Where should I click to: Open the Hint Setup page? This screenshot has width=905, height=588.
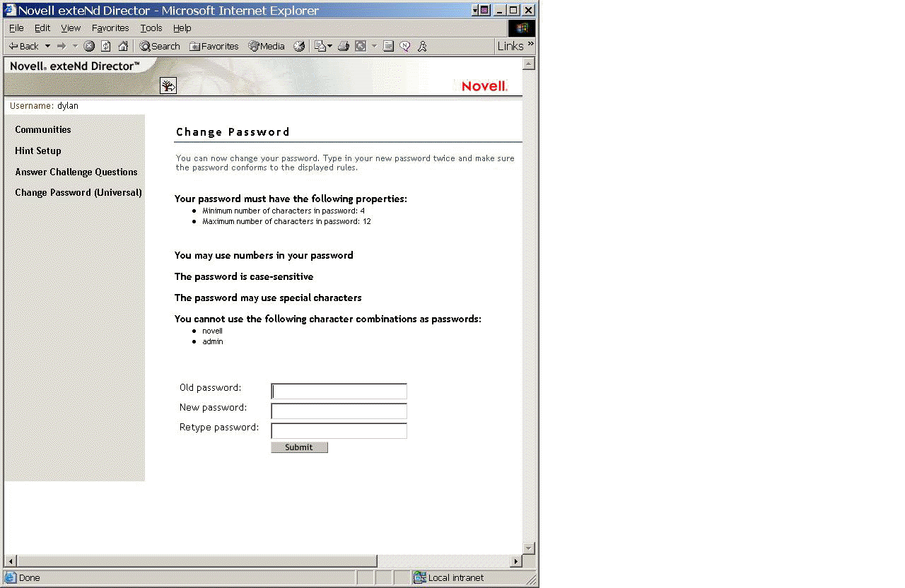[x=38, y=151]
